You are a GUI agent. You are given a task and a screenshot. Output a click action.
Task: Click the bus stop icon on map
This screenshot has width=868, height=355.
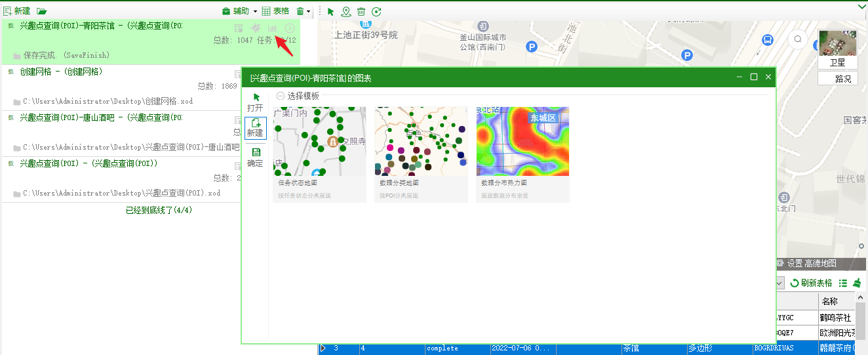click(768, 41)
